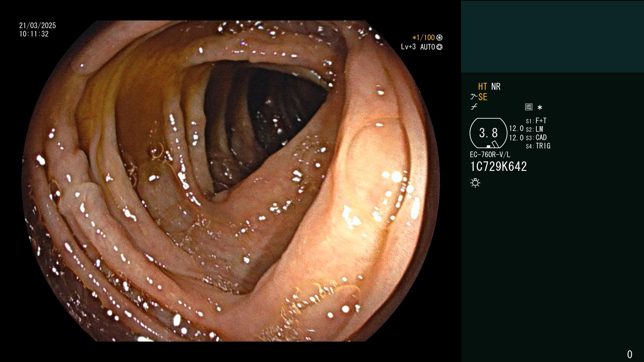This screenshot has width=644, height=362.
Task: Click the shutter speed icon beside 1/100
Action: pos(439,38)
